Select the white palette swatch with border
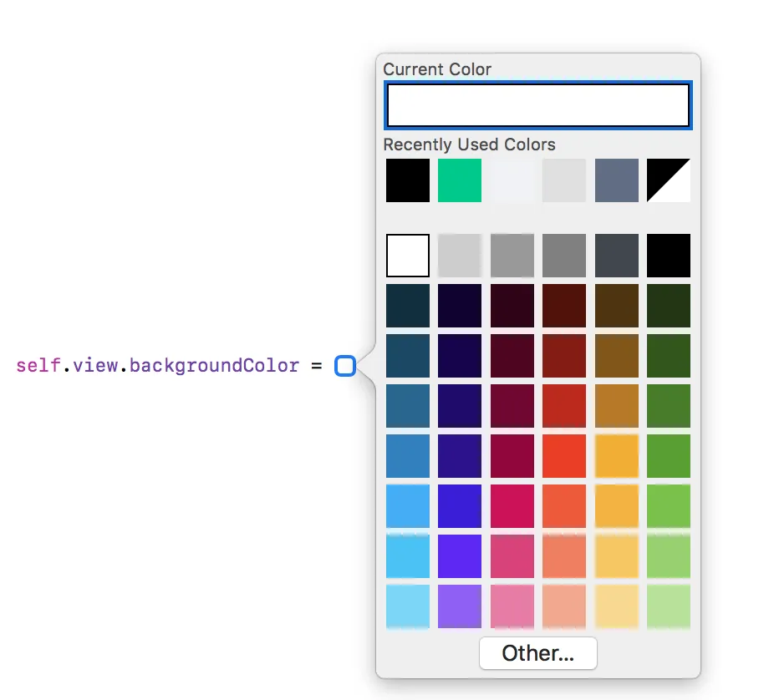Viewport: 769px width, 700px height. coord(408,256)
